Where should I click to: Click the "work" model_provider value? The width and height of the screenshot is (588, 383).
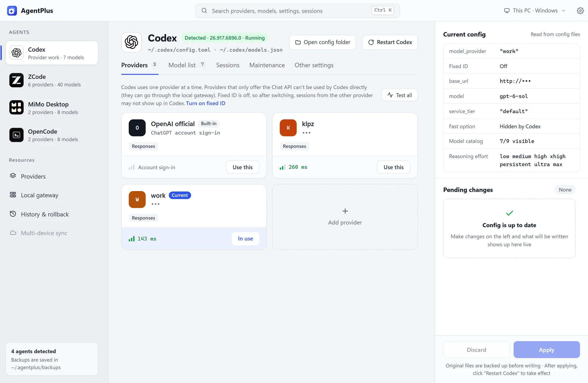[x=509, y=51]
